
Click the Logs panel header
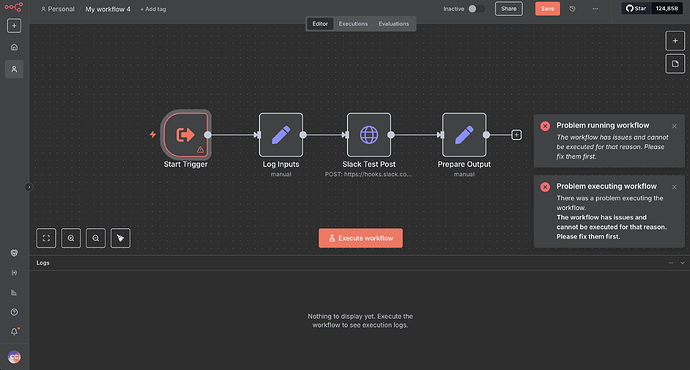360,263
